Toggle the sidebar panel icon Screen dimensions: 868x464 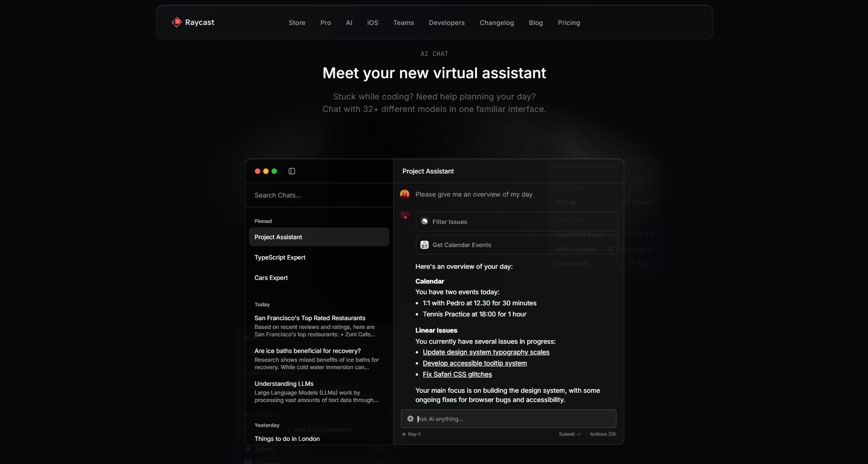click(292, 171)
